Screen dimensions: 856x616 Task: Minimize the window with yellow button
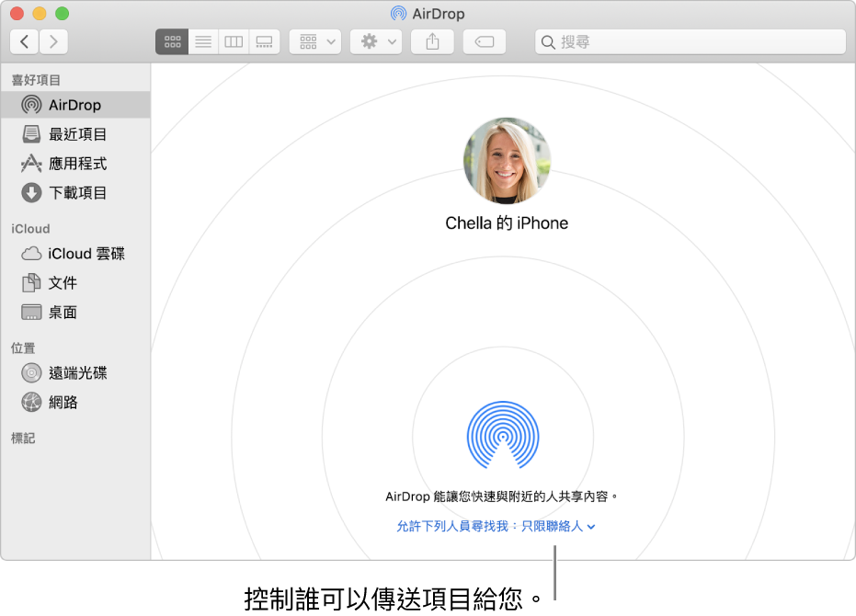[x=40, y=14]
